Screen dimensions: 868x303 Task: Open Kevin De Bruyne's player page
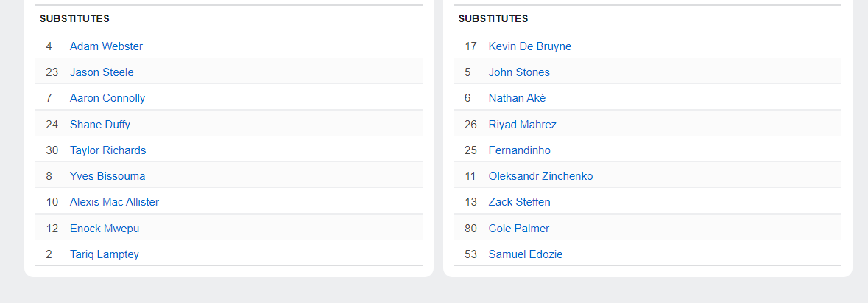[529, 46]
